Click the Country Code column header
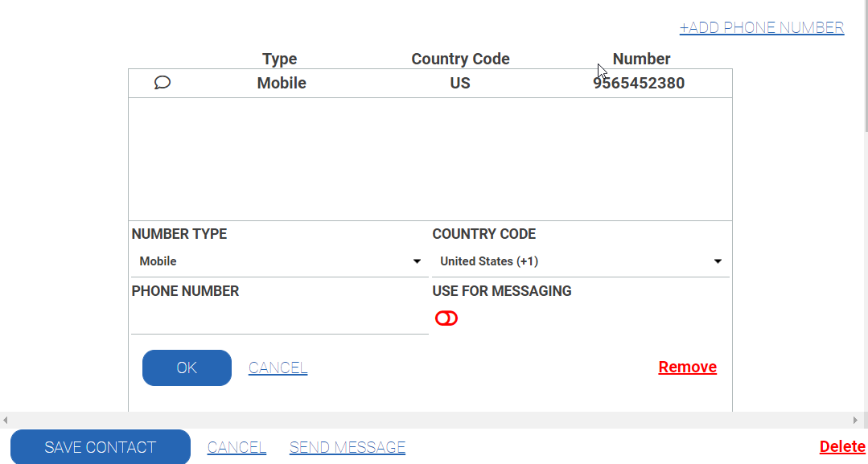 tap(460, 59)
